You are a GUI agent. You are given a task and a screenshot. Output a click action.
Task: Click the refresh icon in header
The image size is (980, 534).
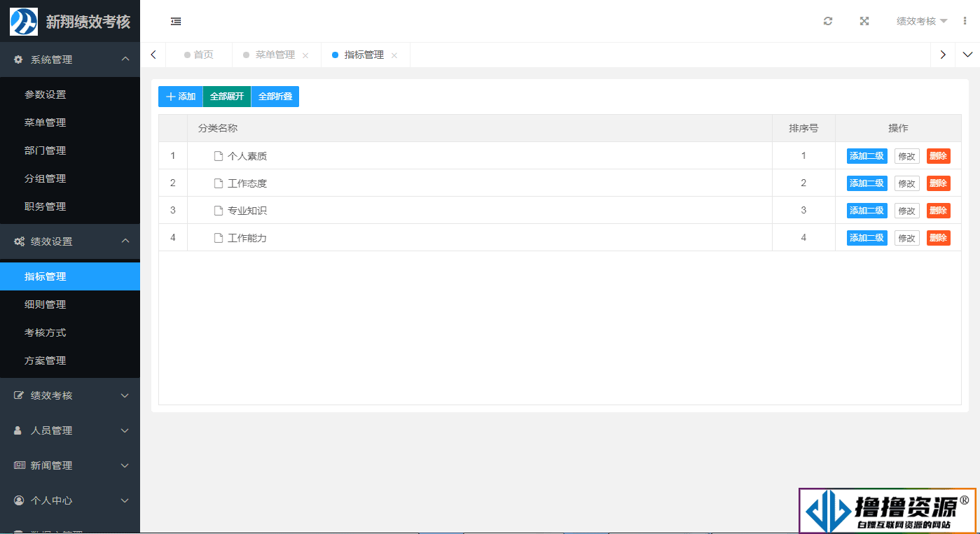(x=828, y=21)
